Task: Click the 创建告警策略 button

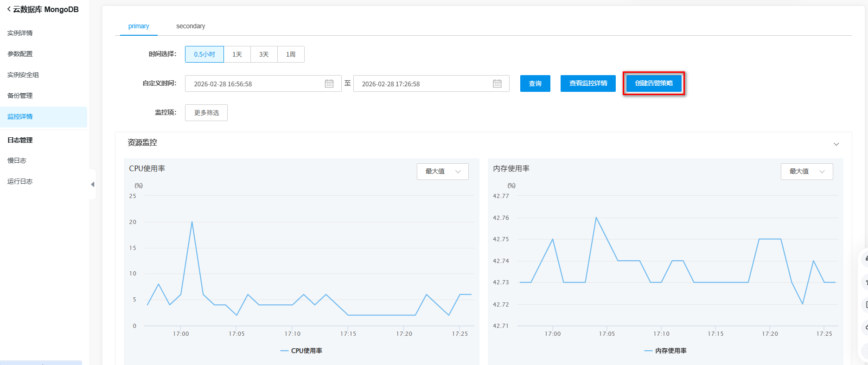Action: click(654, 83)
